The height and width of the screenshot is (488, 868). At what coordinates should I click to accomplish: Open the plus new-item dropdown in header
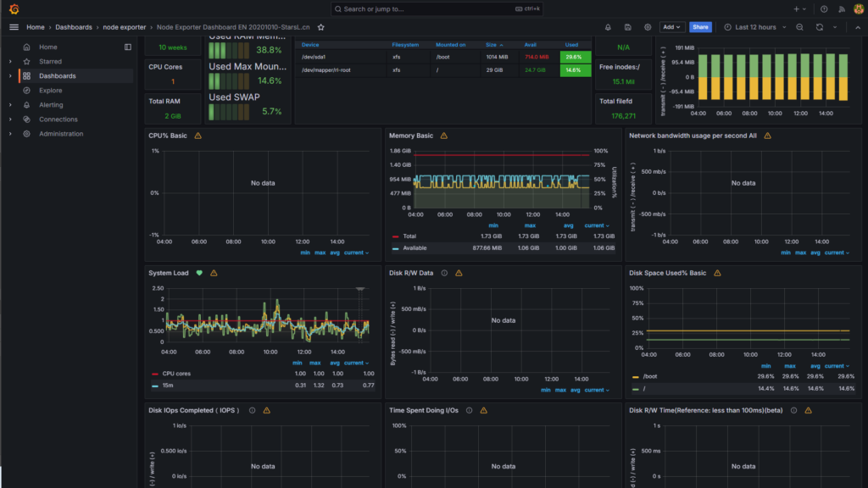pyautogui.click(x=800, y=8)
